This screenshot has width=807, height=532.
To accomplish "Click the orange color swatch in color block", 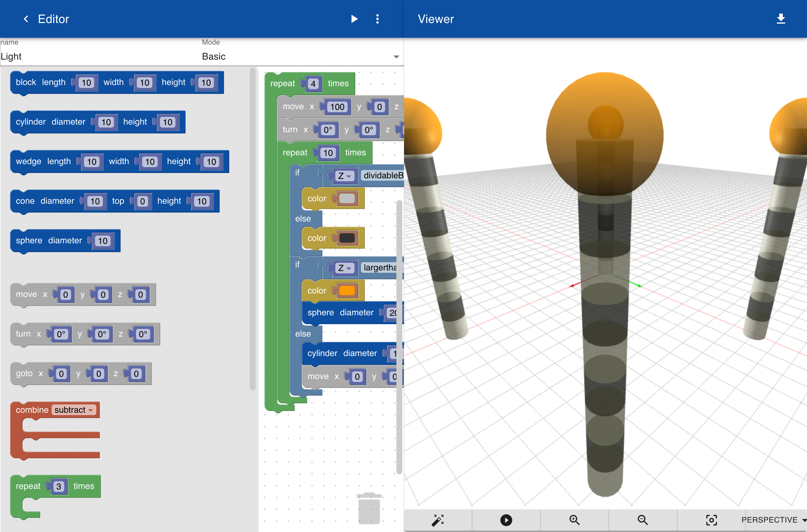I will point(346,291).
